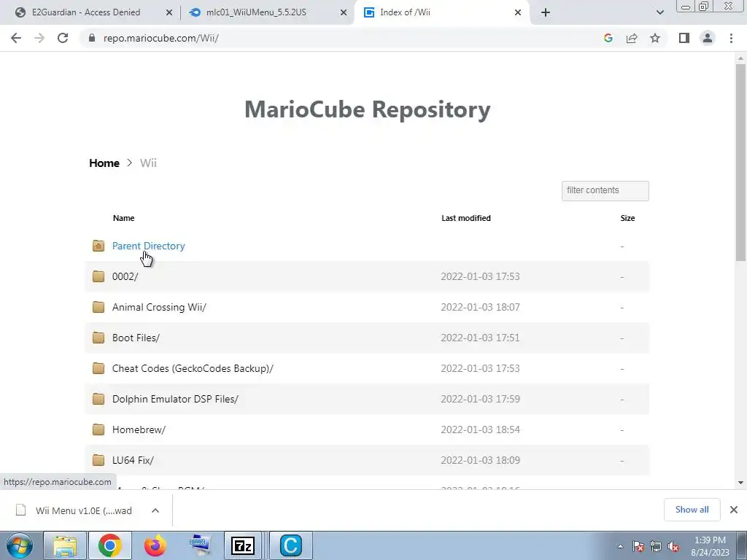Open the 0002/ folder
Viewport: 747px width, 560px height.
coord(125,276)
